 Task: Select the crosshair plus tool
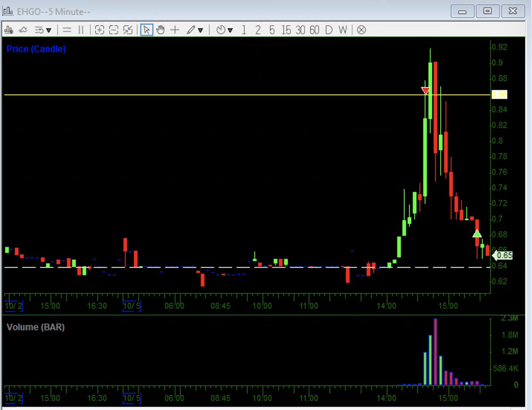coord(175,30)
